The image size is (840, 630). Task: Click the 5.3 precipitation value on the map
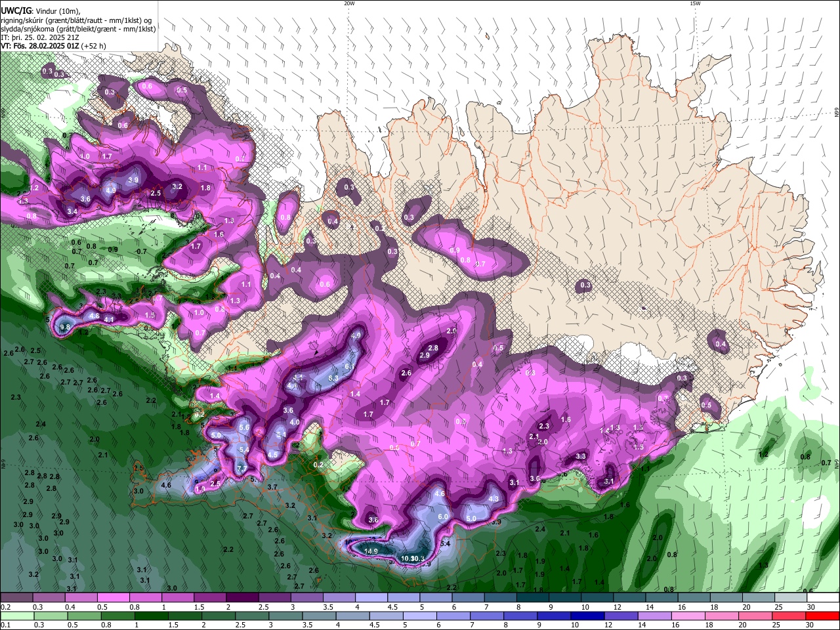point(333,378)
